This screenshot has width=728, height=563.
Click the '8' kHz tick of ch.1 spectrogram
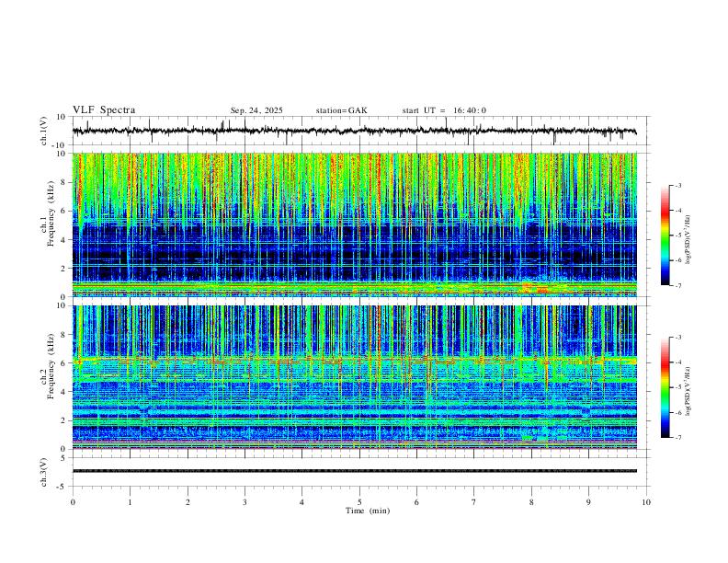[64, 182]
